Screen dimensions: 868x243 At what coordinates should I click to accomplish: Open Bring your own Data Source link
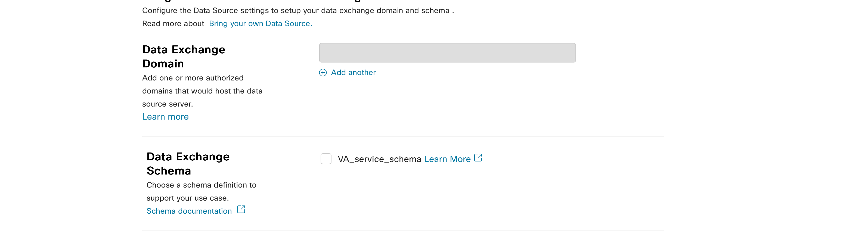[260, 23]
